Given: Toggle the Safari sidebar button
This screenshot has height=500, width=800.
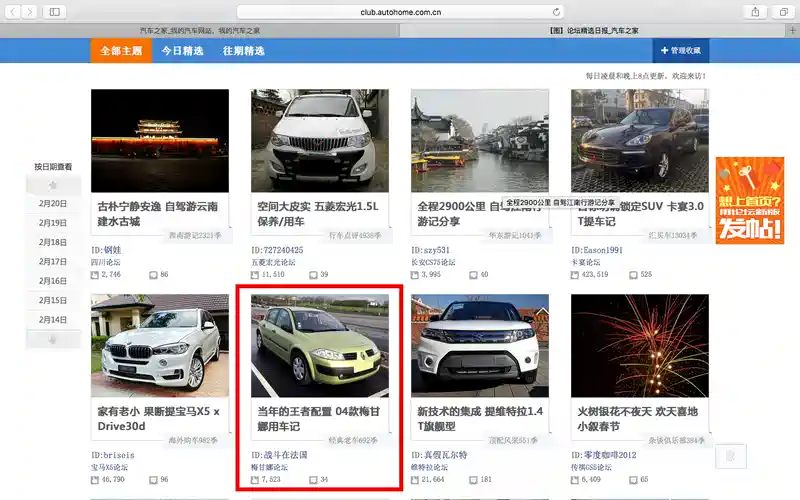Looking at the screenshot, I should pyautogui.click(x=54, y=11).
